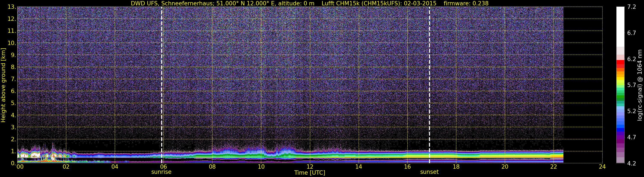Image resolution: width=644 pixels, height=177 pixels.
Task: Click the "16" tick on the time axis
Action: tap(407, 167)
